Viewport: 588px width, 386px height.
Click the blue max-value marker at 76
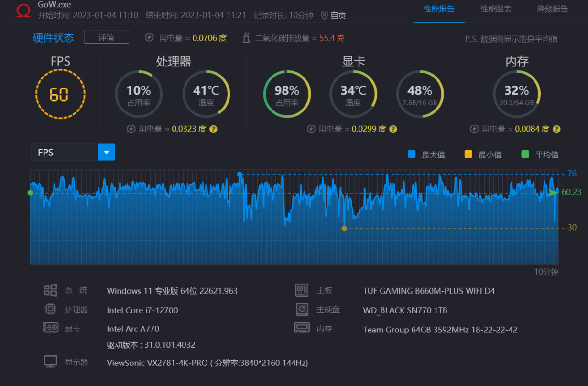(240, 174)
